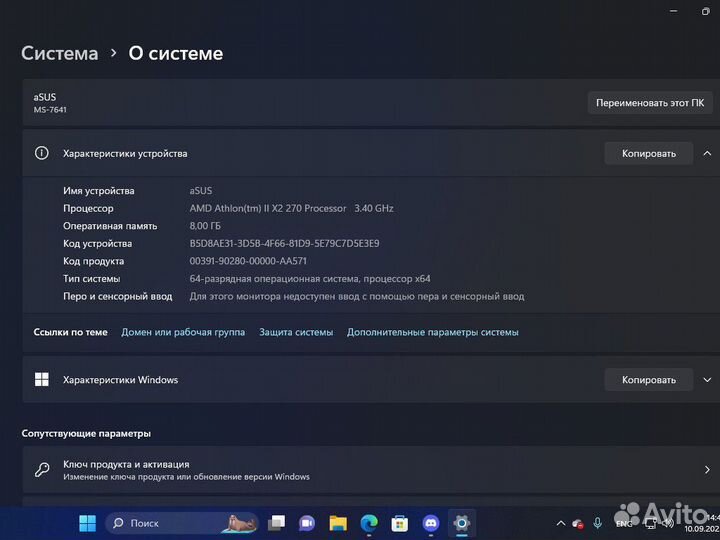Show hidden system tray icons chevron
This screenshot has width=720, height=540.
click(559, 523)
